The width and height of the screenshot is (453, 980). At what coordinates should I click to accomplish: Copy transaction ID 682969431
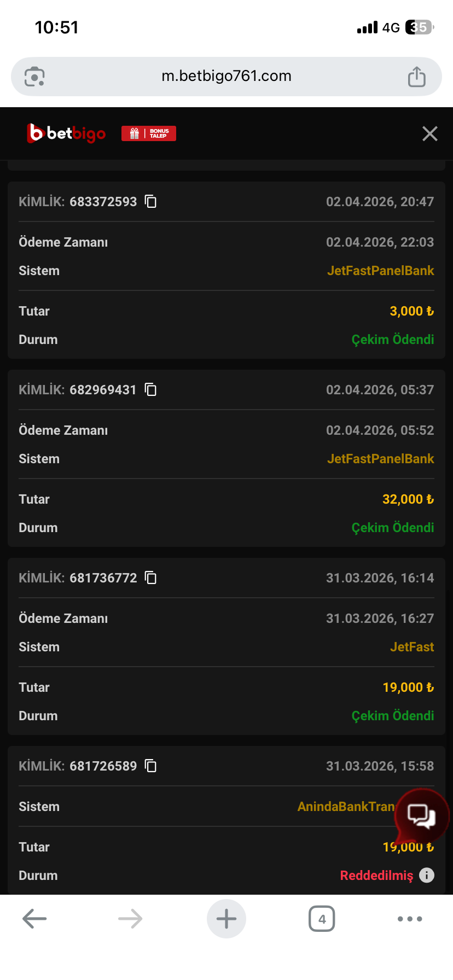(150, 390)
